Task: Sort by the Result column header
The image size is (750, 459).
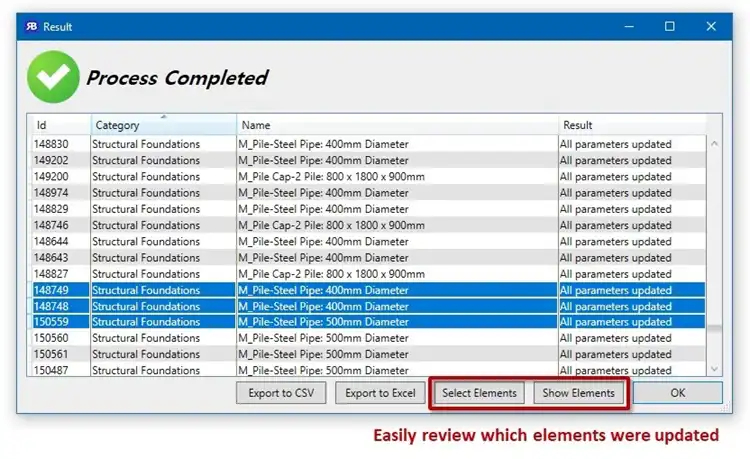Action: (632, 125)
